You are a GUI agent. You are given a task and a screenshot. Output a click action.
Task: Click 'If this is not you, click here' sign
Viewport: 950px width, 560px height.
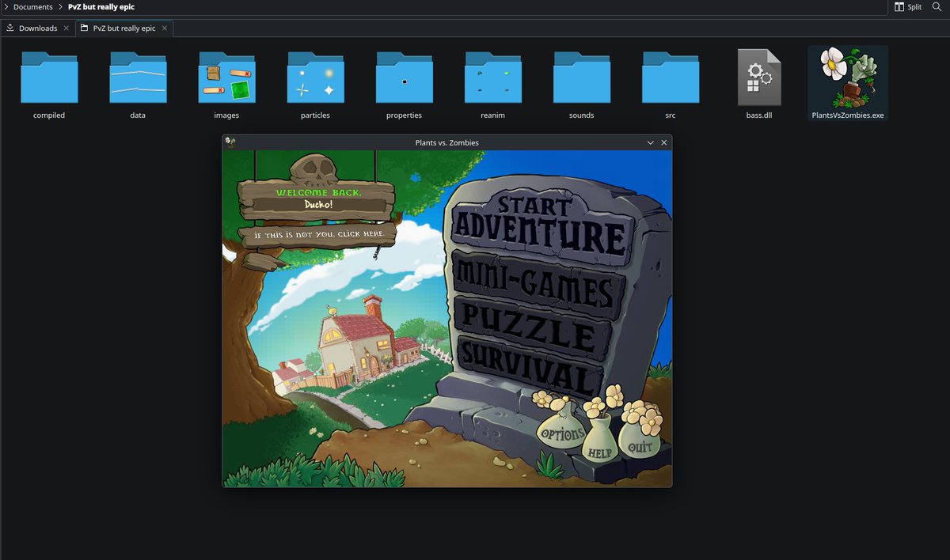point(319,235)
